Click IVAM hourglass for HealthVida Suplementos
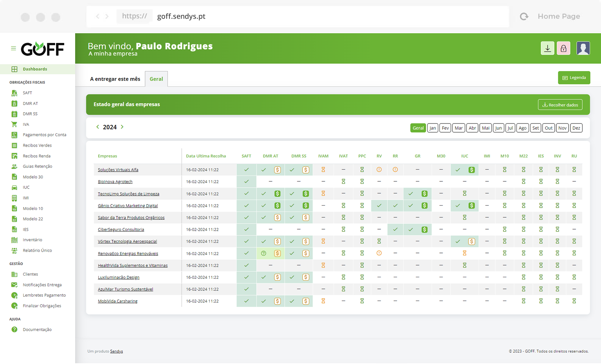This screenshot has height=364, width=601. point(323,265)
